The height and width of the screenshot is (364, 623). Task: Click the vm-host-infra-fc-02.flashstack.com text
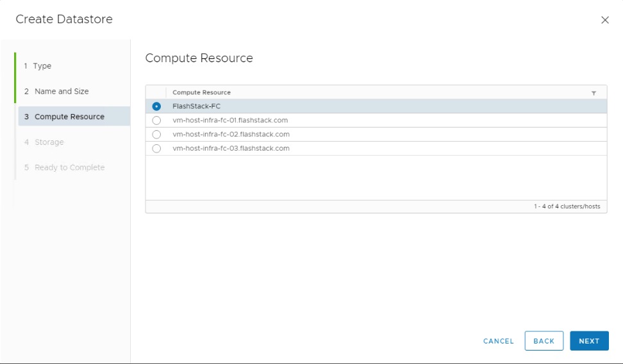pyautogui.click(x=231, y=134)
